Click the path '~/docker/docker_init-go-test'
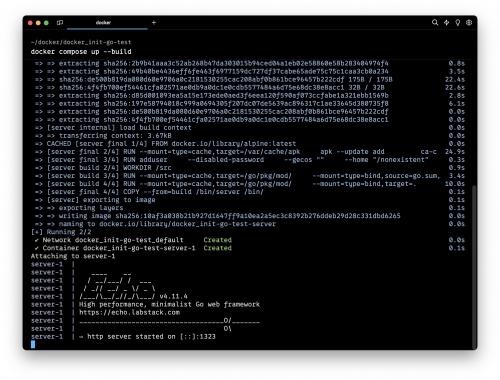 tap(81, 42)
